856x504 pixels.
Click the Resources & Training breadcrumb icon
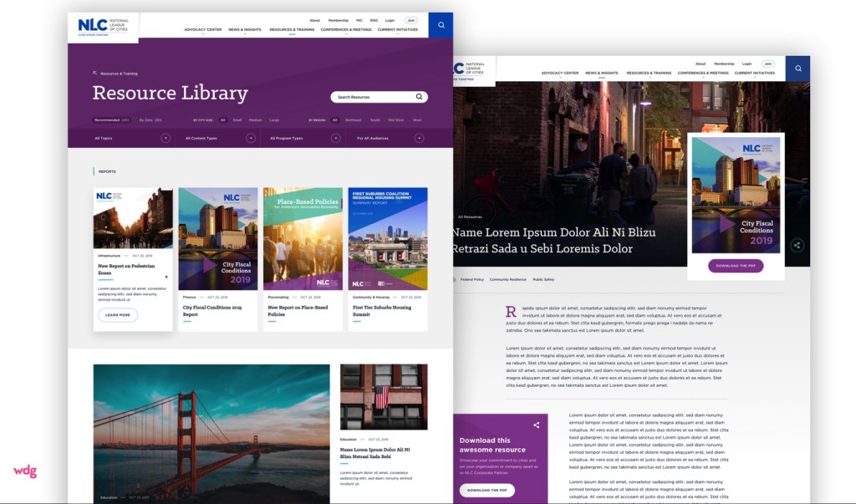click(x=95, y=74)
